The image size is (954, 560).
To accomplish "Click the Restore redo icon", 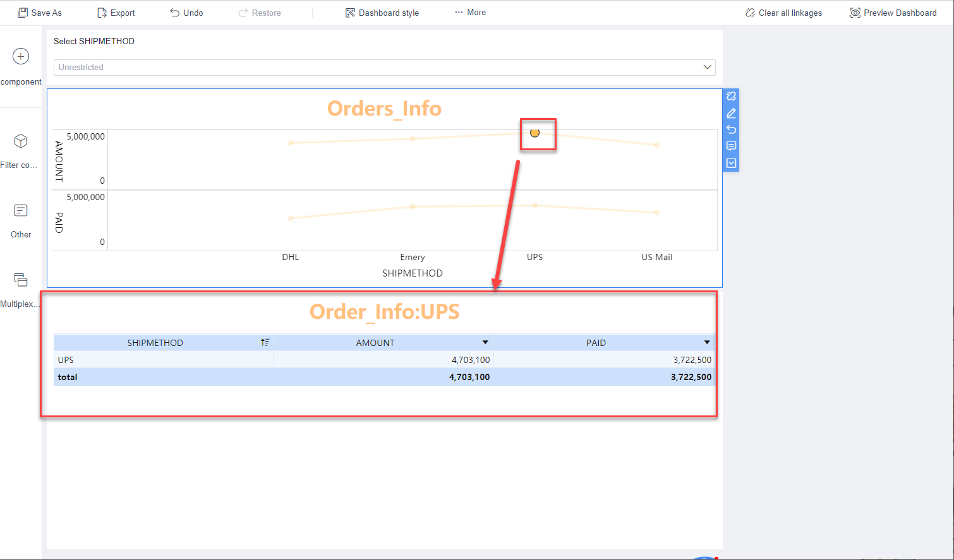I will 243,13.
